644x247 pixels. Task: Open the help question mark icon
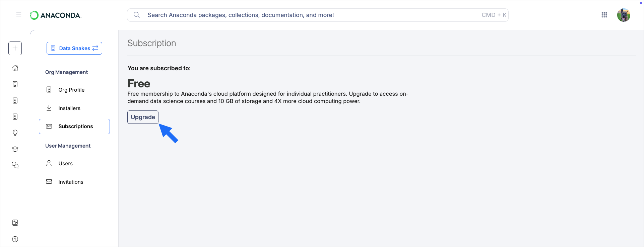[x=15, y=239]
